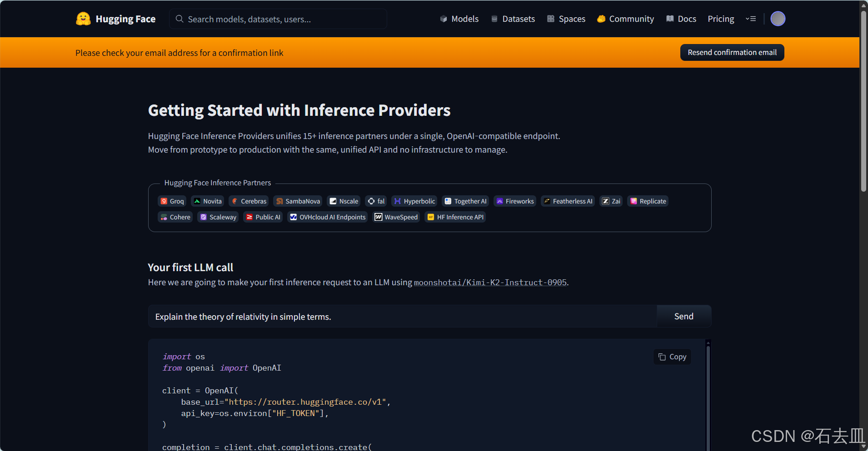Click the Docs book icon
868x451 pixels.
[x=670, y=19]
